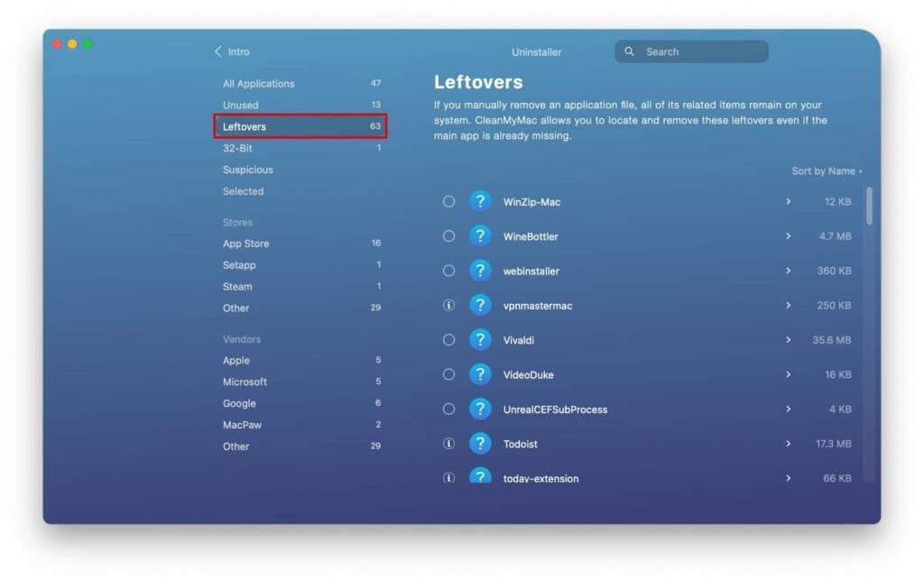This screenshot has width=924, height=581.
Task: Click the UnrealCEFSubProcess question mark icon
Action: 480,409
